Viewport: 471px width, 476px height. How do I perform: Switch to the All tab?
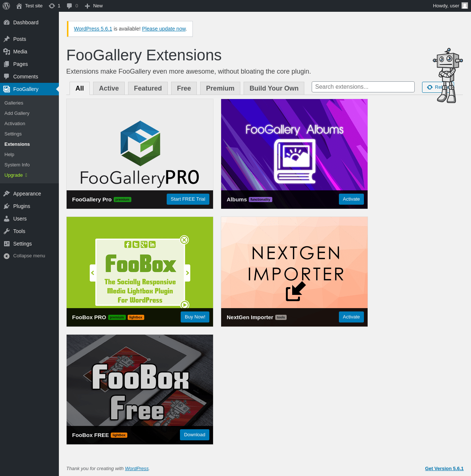pyautogui.click(x=79, y=88)
